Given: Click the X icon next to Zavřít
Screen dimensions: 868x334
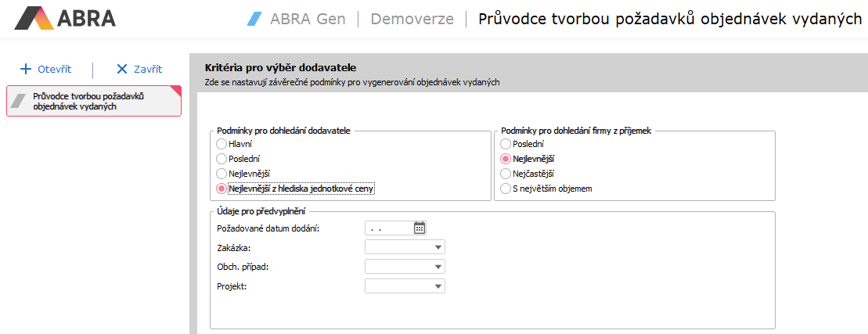Looking at the screenshot, I should coord(121,69).
